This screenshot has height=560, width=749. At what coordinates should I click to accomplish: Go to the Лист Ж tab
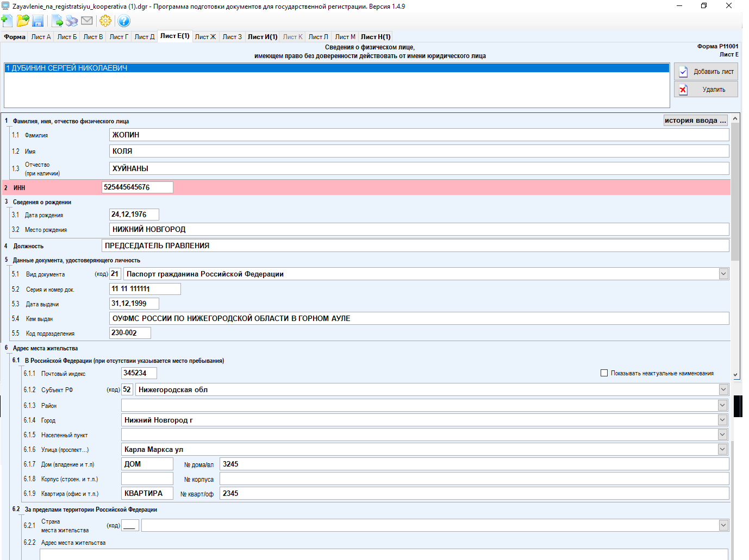click(205, 37)
